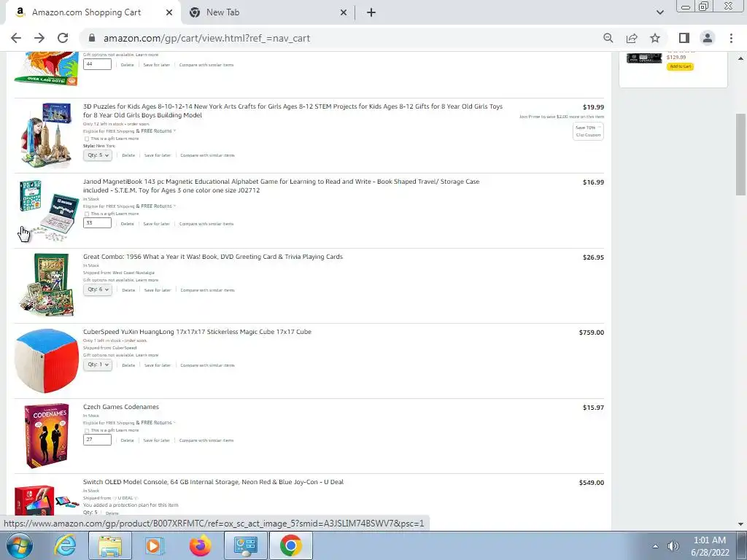The width and height of the screenshot is (747, 560).
Task: Delete the 3D Puzzles item
Action: click(128, 155)
